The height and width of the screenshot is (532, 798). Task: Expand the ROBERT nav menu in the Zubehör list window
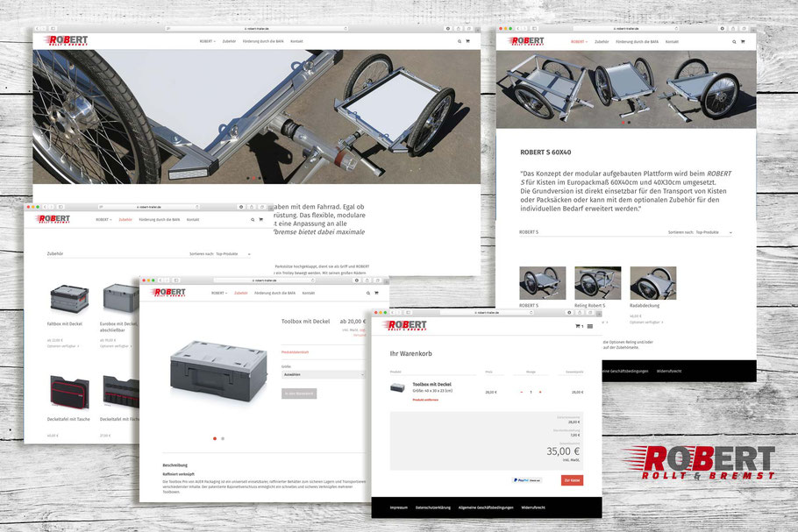pyautogui.click(x=103, y=220)
